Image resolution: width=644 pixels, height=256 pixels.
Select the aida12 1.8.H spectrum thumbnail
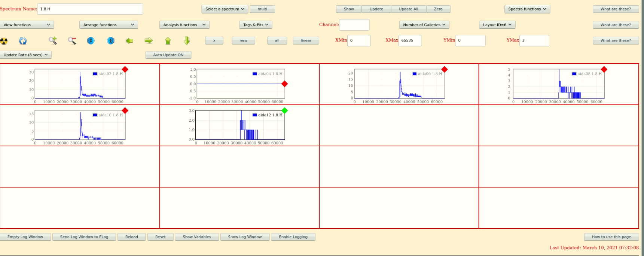(x=239, y=125)
